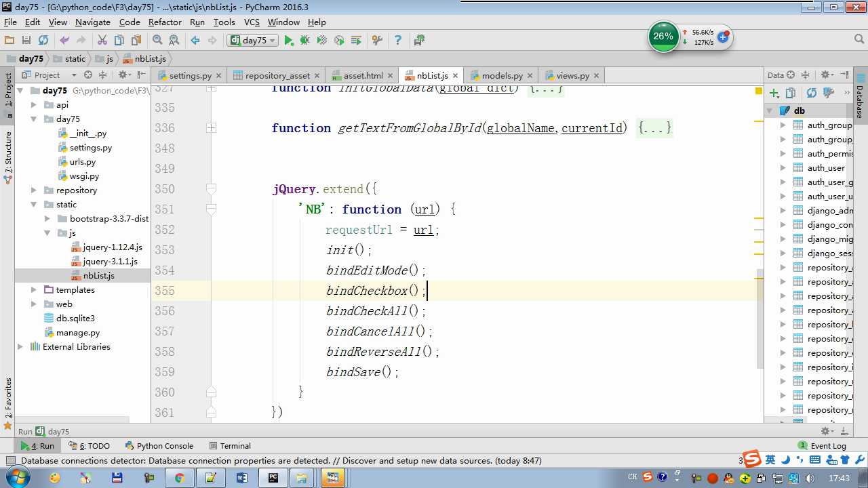Open Word from Windows taskbar

point(242,478)
